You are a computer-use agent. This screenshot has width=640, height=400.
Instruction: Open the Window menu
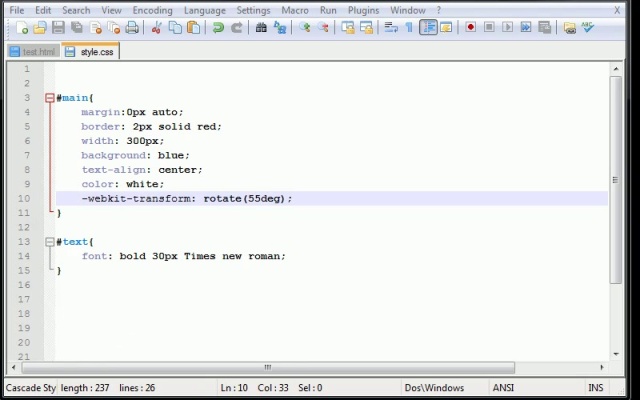(408, 10)
